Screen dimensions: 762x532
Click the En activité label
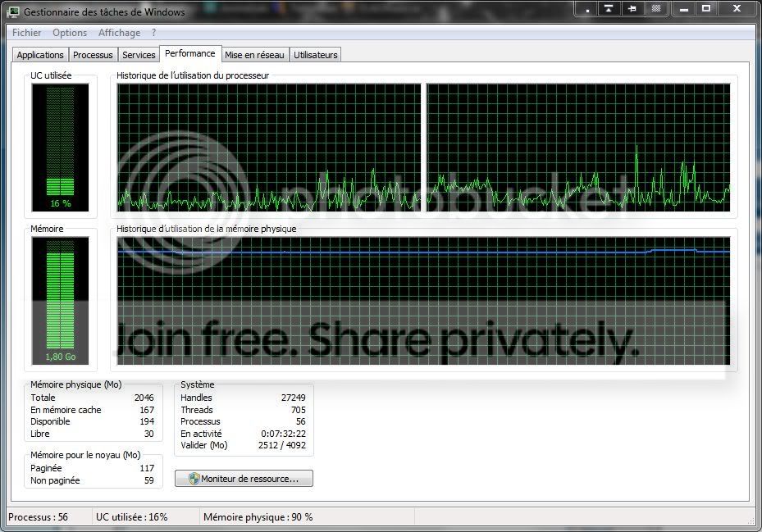coord(201,434)
